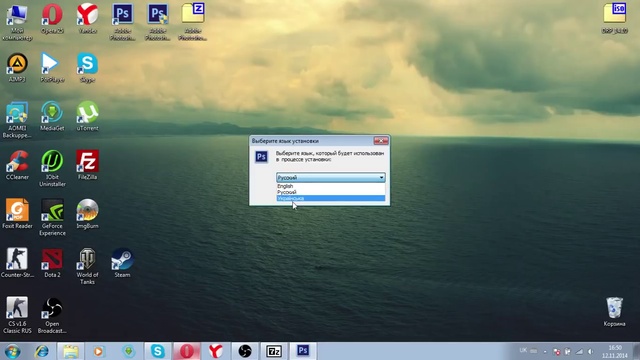Select the ImgBurn desktop icon
The image size is (640, 360).
tap(87, 214)
